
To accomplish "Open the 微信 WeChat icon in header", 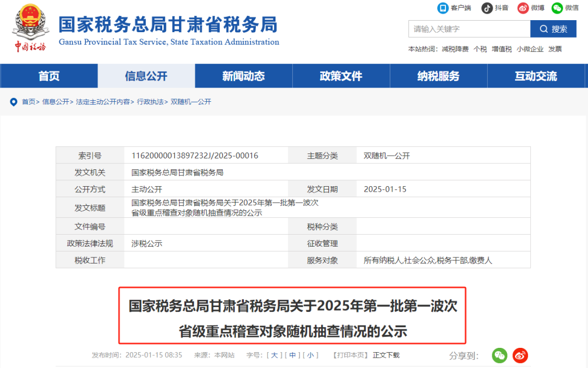I will [557, 8].
